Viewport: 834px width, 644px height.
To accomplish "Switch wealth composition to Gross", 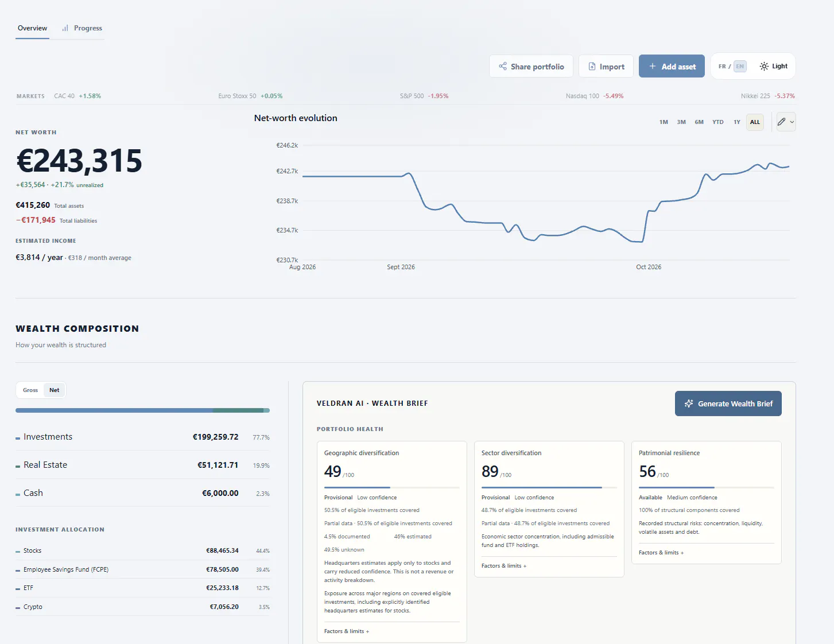I will pyautogui.click(x=30, y=390).
